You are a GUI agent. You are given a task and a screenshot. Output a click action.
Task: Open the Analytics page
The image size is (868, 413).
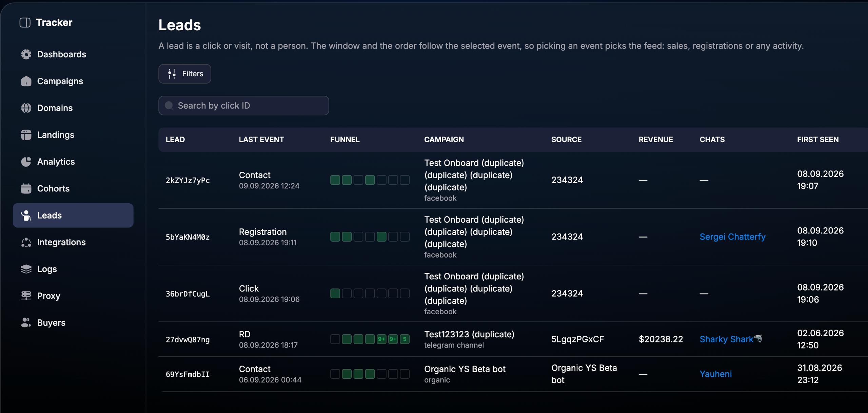[73, 162]
